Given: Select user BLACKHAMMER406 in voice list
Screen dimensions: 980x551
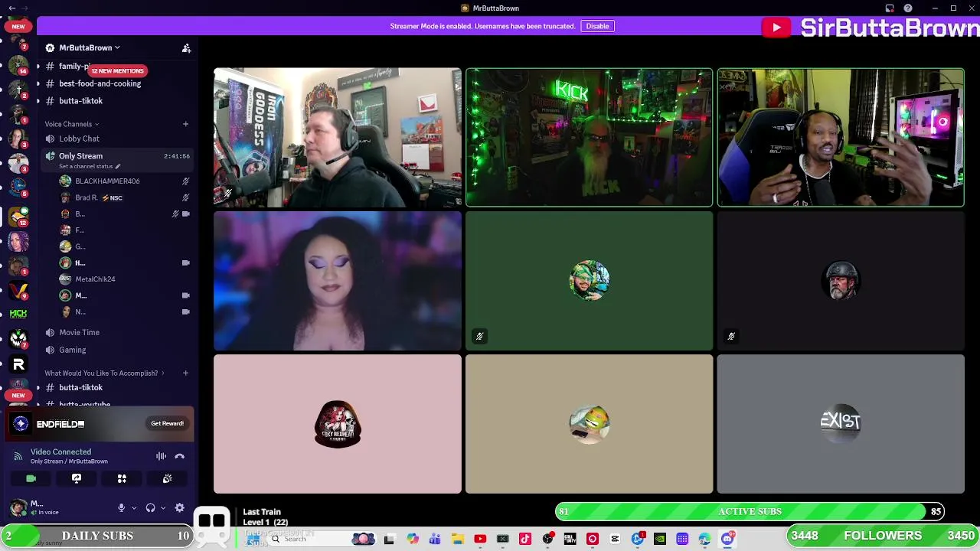Looking at the screenshot, I should click(x=107, y=181).
